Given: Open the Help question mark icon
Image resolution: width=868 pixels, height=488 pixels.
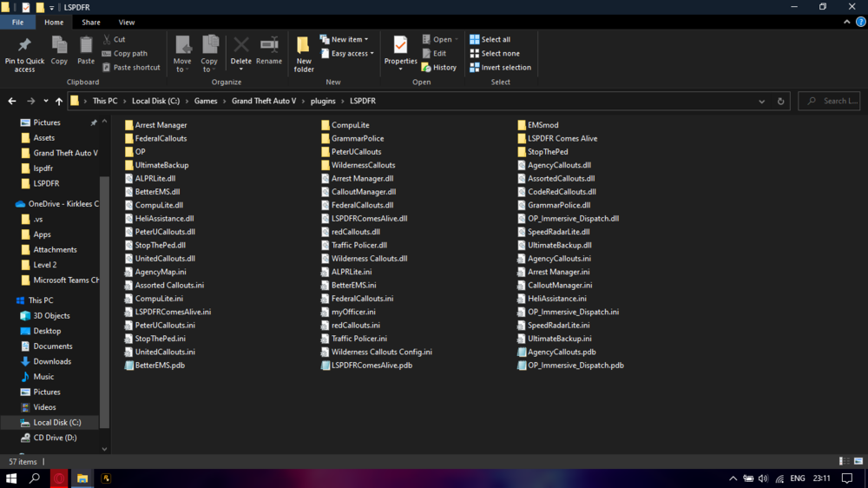Looking at the screenshot, I should [x=860, y=23].
